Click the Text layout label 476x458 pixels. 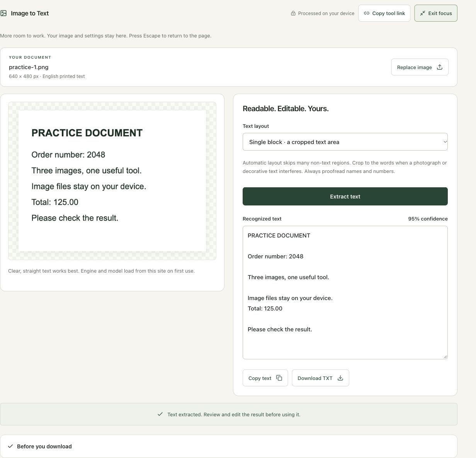click(x=256, y=126)
